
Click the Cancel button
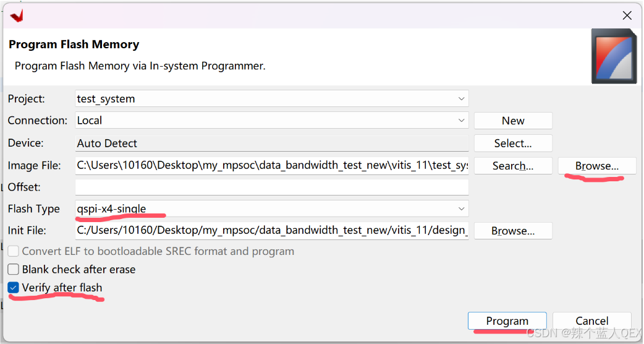592,320
